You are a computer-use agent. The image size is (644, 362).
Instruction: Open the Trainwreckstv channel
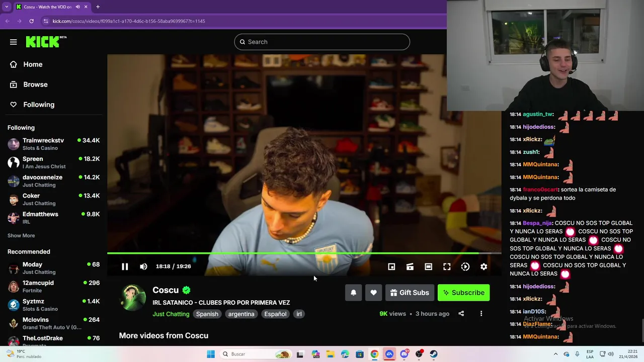tap(53, 144)
